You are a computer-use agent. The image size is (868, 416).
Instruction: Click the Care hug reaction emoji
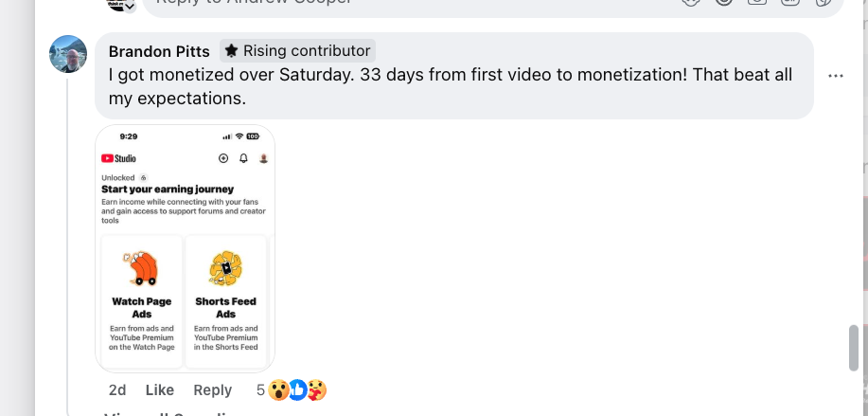click(316, 389)
